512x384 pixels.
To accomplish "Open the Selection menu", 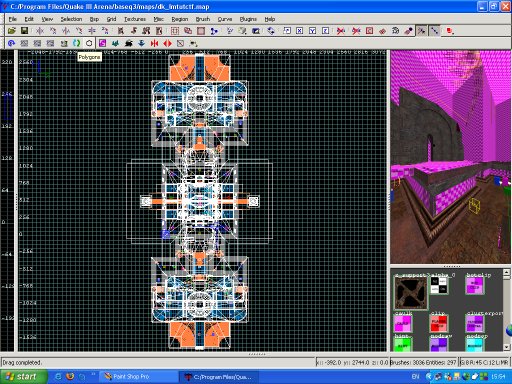I will pos(71,19).
